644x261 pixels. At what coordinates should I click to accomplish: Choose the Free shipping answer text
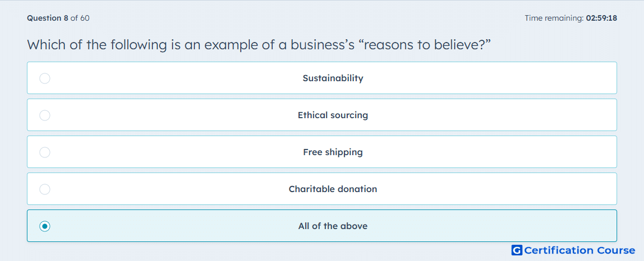333,152
